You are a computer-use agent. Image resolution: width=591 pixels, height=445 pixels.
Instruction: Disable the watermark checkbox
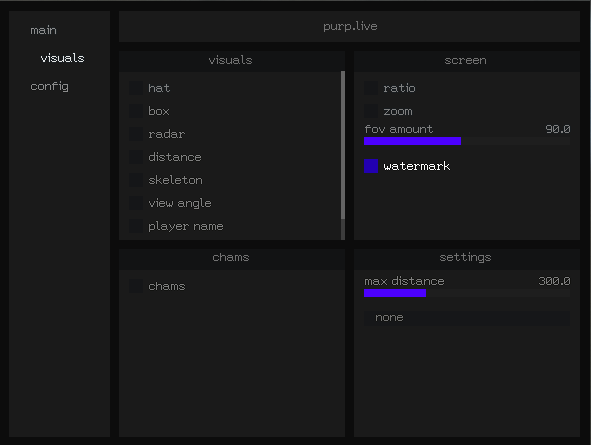[x=371, y=166]
